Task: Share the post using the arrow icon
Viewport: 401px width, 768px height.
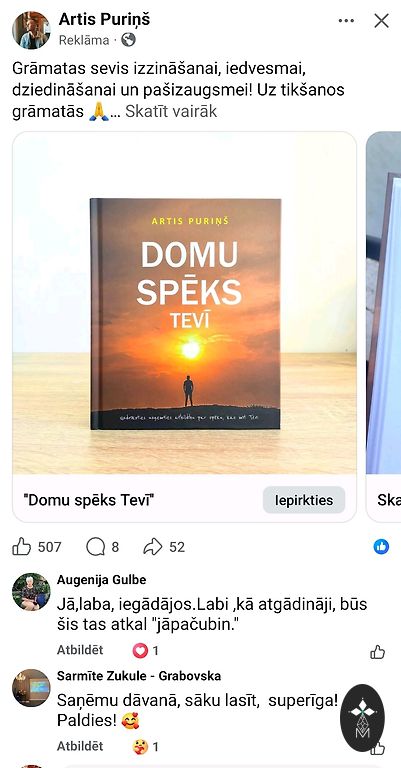Action: coord(152,547)
